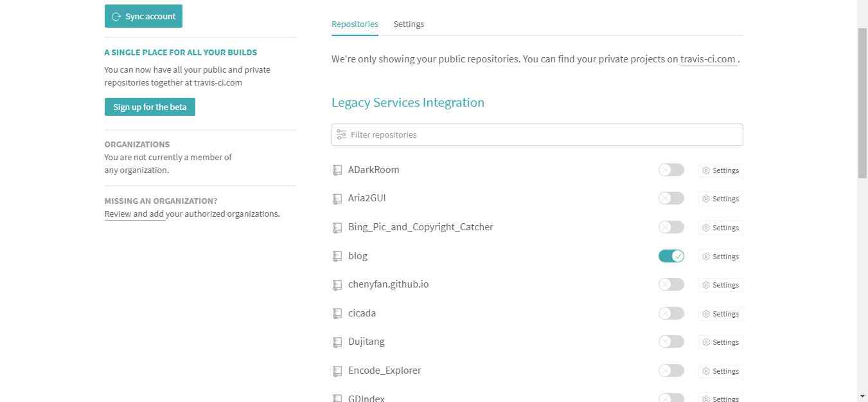Click the page scrollbar down arrow

[x=863, y=396]
